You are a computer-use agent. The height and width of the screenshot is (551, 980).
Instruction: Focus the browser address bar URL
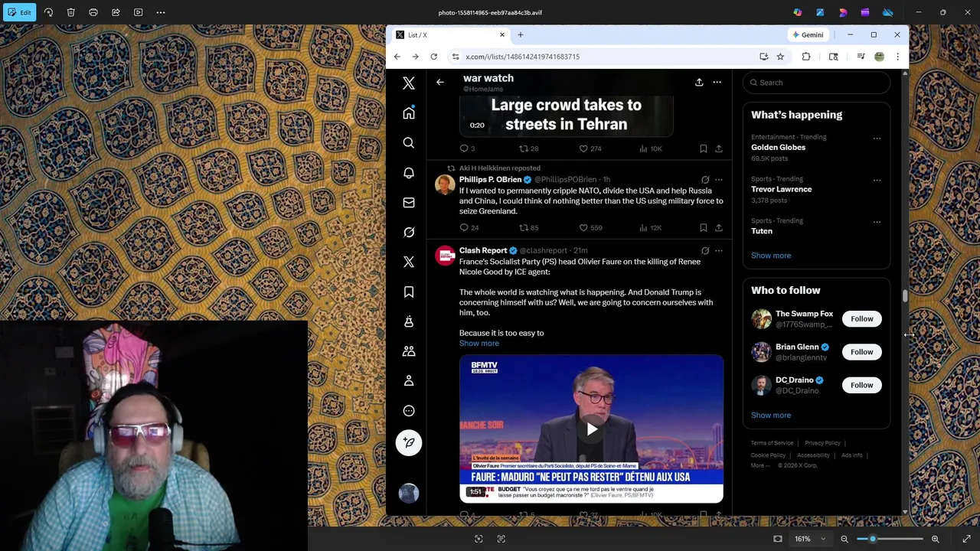tap(522, 57)
